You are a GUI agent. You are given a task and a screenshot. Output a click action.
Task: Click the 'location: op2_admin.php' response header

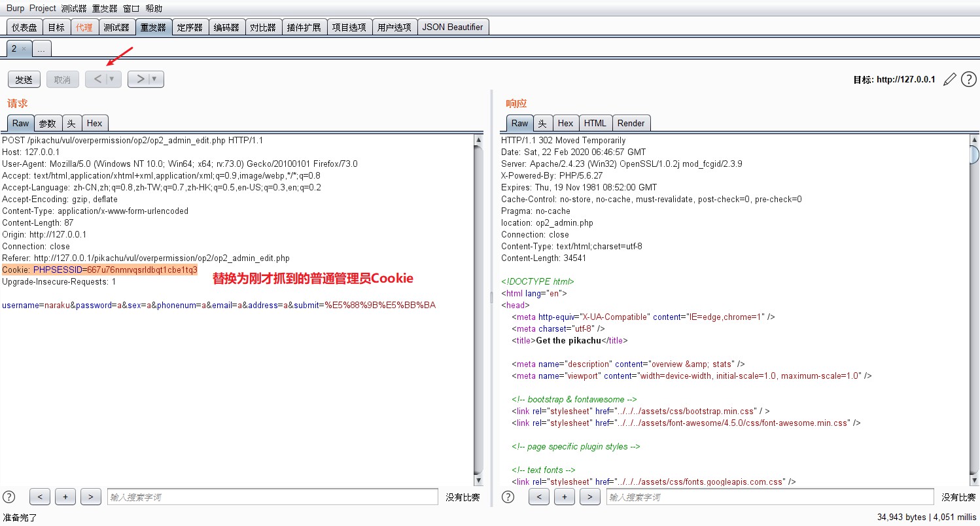click(547, 222)
